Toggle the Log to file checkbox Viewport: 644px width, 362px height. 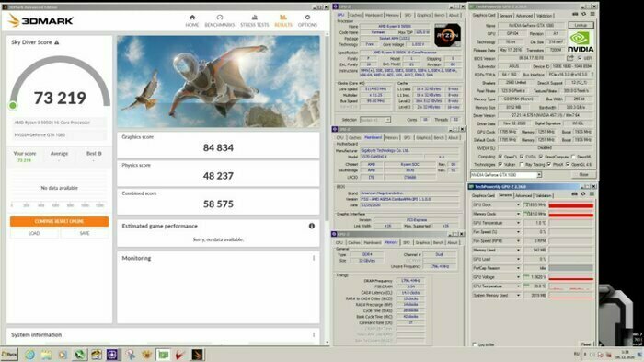pos(475,344)
